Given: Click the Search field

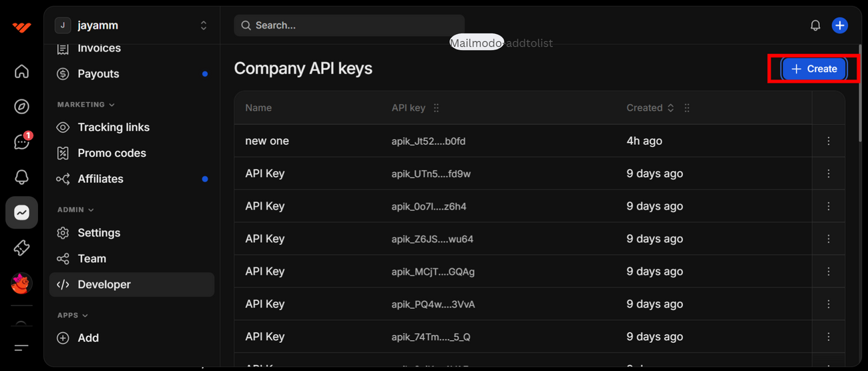Looking at the screenshot, I should tap(349, 25).
